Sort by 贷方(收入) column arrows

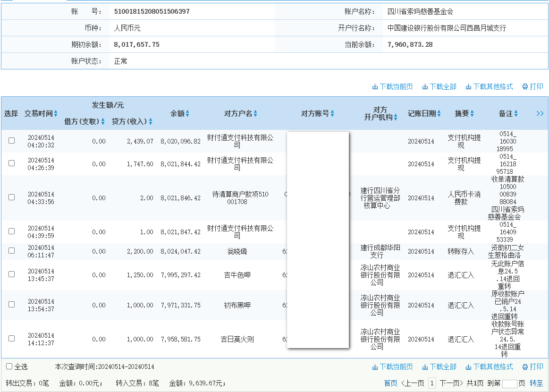point(150,121)
